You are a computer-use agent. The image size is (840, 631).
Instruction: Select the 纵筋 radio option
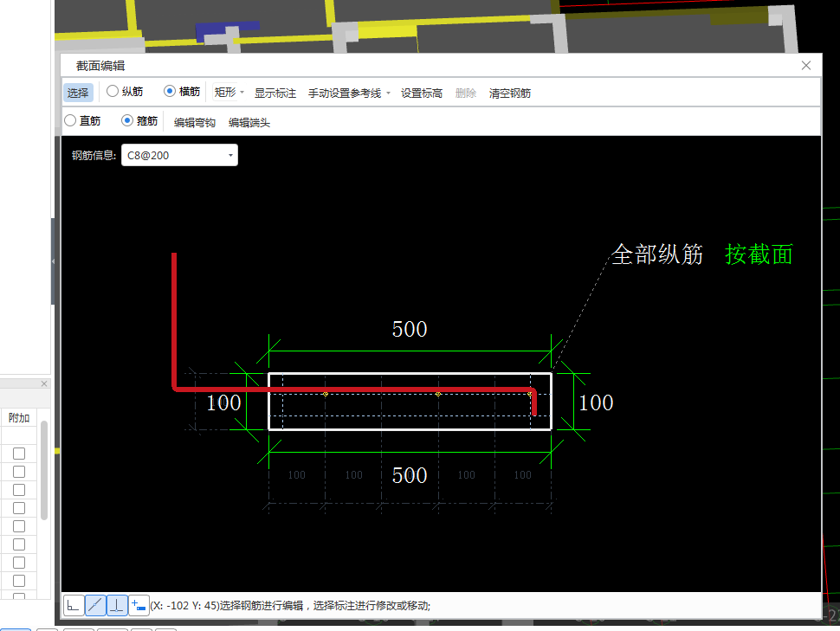pos(125,92)
